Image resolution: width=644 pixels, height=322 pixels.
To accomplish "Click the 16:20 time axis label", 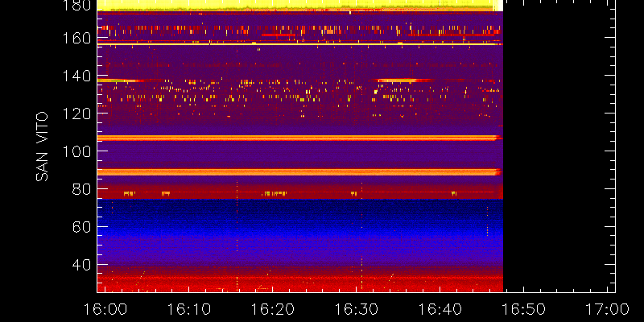I will click(272, 309).
